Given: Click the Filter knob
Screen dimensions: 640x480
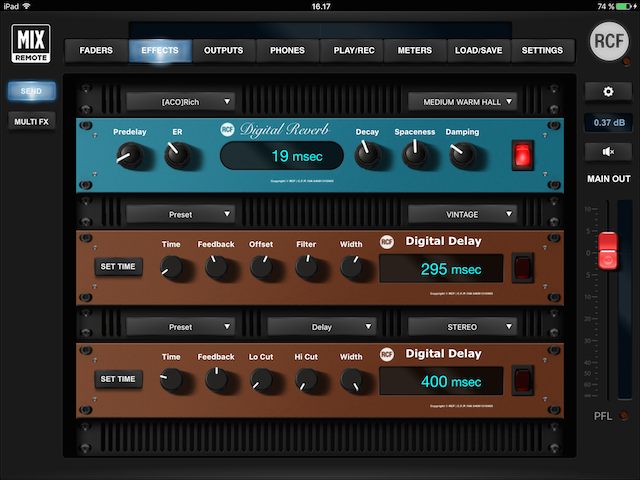Looking at the screenshot, I should (307, 268).
